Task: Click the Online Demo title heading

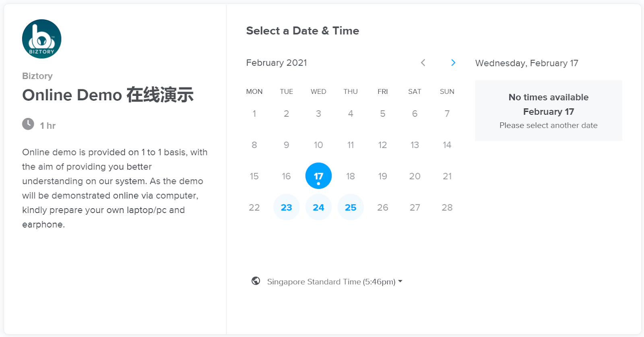Action: tap(108, 95)
